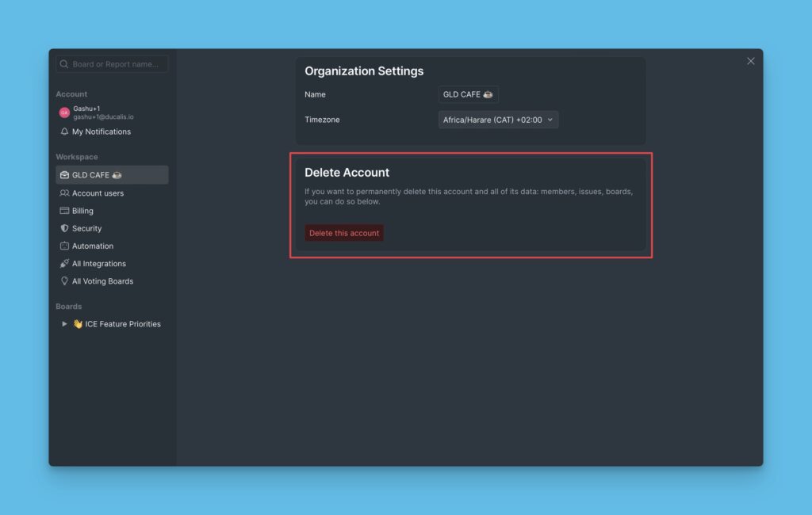Click the bell icon beside My Notifications
This screenshot has height=515, width=812.
(x=64, y=132)
